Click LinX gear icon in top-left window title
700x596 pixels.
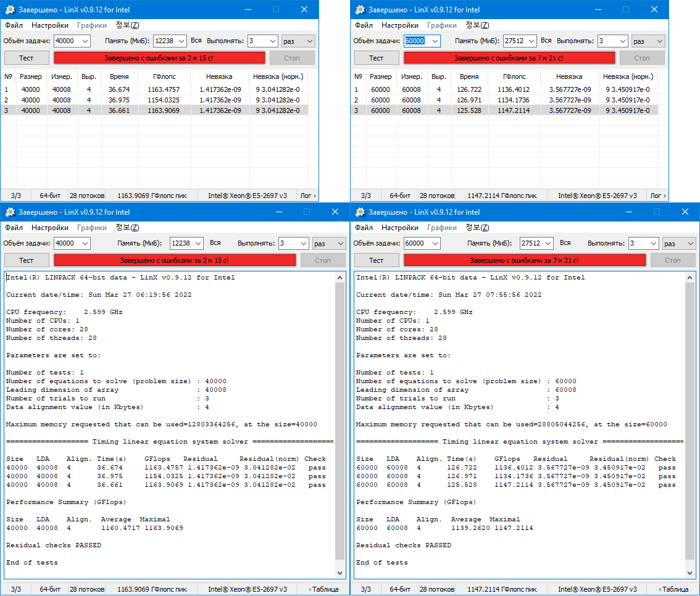coord(10,9)
